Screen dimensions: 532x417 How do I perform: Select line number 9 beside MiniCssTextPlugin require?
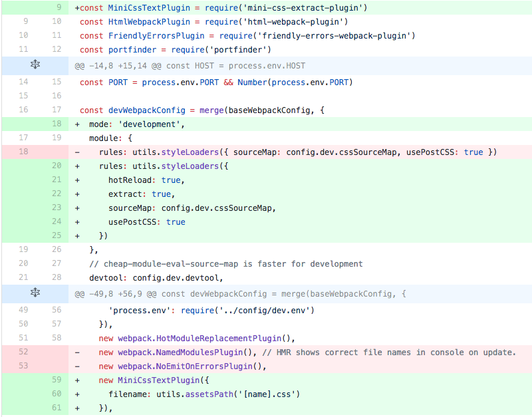(59, 8)
